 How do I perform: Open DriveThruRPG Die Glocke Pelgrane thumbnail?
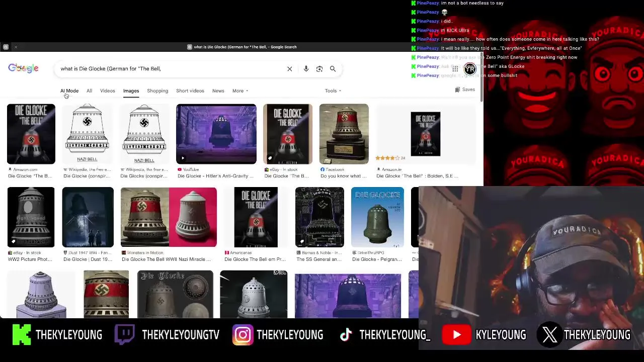click(x=377, y=217)
